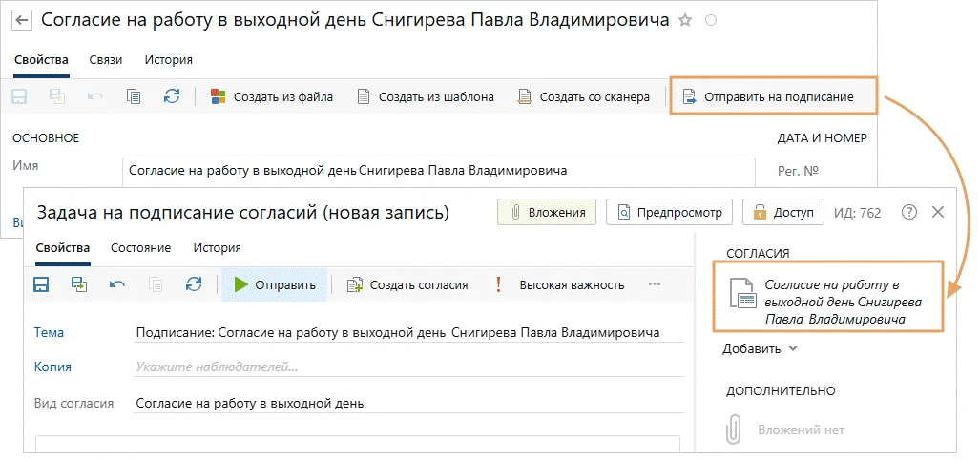980x461 pixels.
Task: Switch to the Связи tab
Action: [x=106, y=60]
